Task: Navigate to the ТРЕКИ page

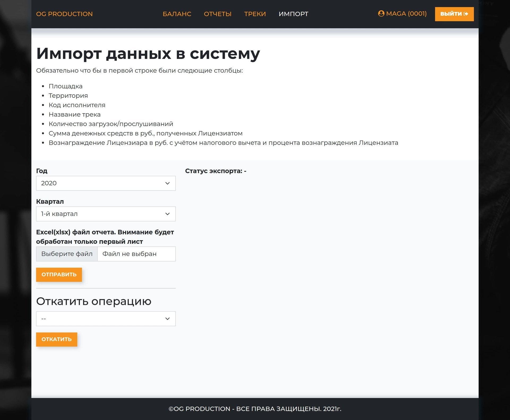Action: [255, 14]
